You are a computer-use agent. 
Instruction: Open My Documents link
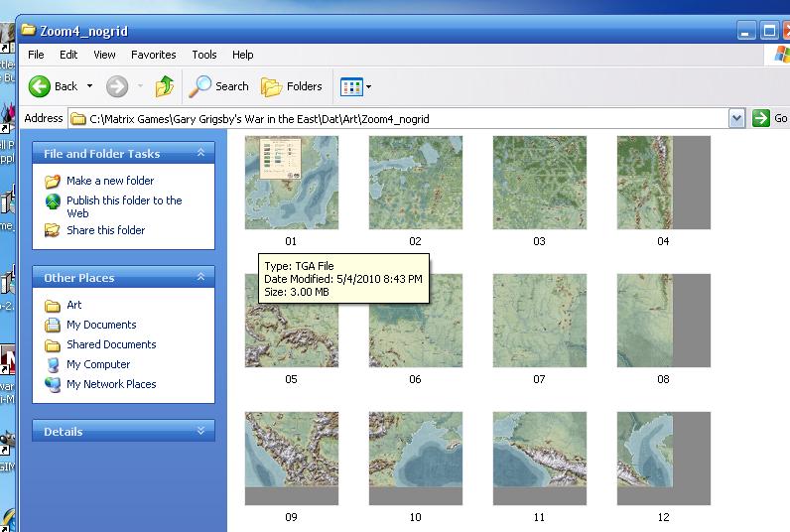click(x=101, y=325)
